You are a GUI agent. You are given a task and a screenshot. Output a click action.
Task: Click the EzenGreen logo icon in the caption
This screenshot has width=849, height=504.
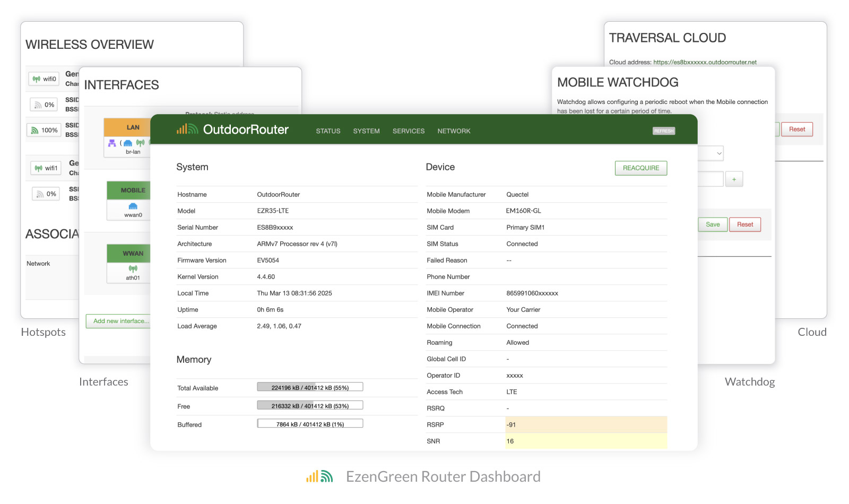[319, 476]
